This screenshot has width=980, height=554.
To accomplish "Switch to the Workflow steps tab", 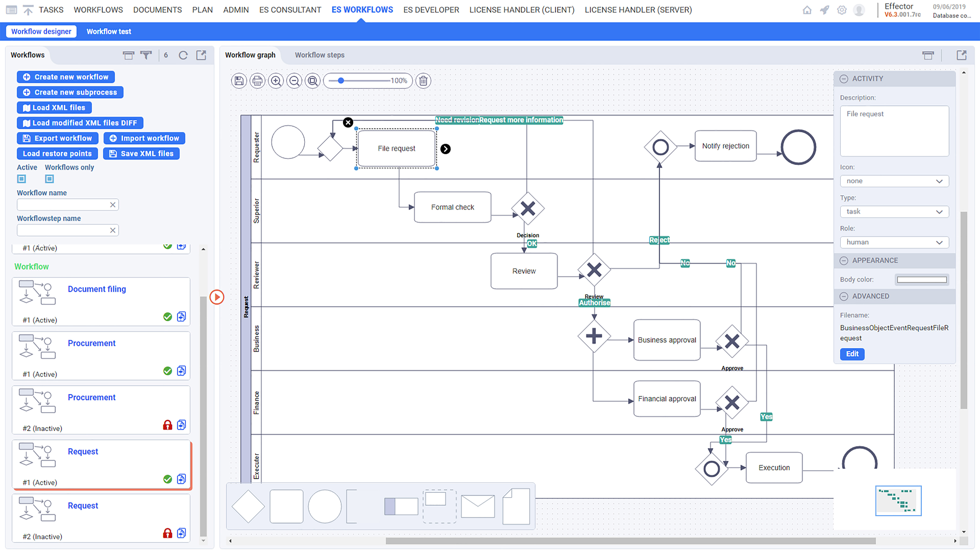I will pyautogui.click(x=320, y=55).
